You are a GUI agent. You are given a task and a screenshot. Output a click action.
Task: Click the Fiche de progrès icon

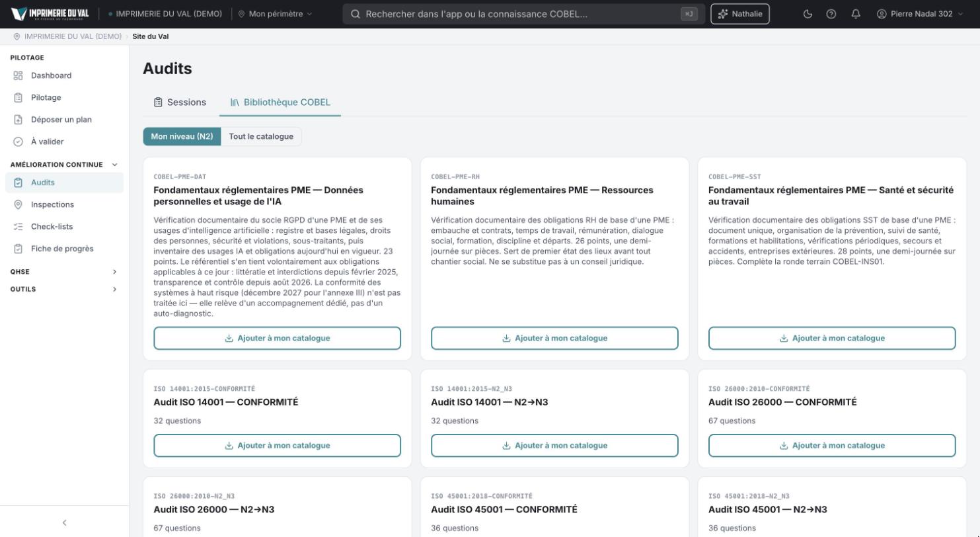pos(19,249)
